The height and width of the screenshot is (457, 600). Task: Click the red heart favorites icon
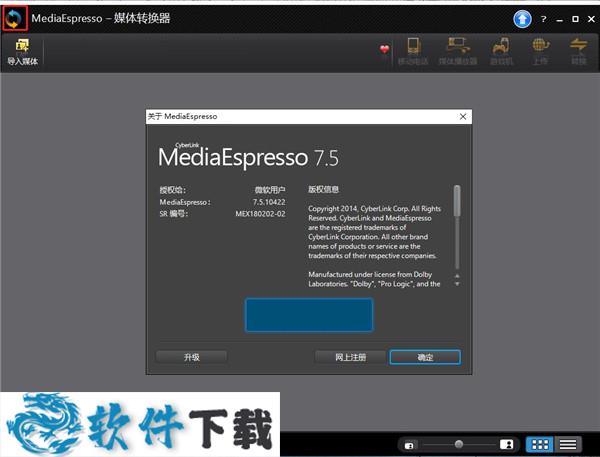384,49
